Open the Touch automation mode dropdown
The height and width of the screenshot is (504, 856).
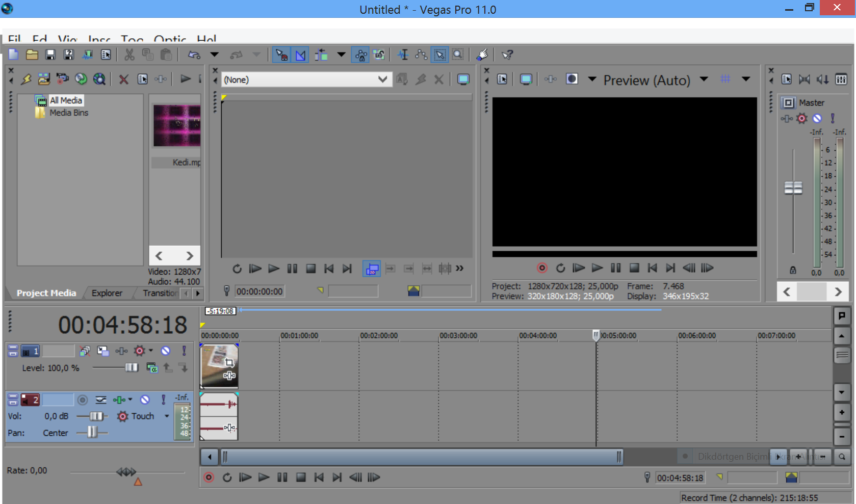coord(167,416)
